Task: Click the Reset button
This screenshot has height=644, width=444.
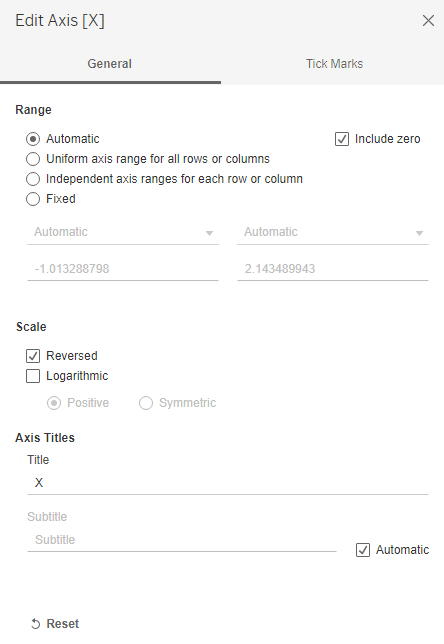Action: [55, 623]
